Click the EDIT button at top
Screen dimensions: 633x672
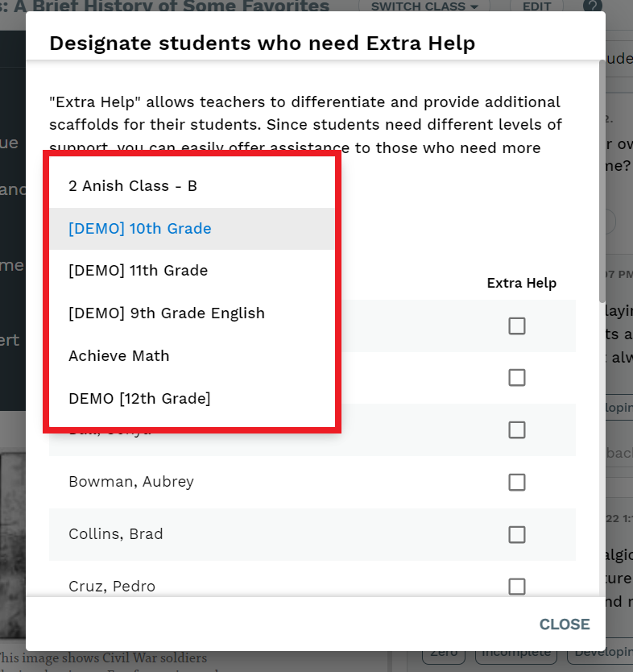[536, 6]
